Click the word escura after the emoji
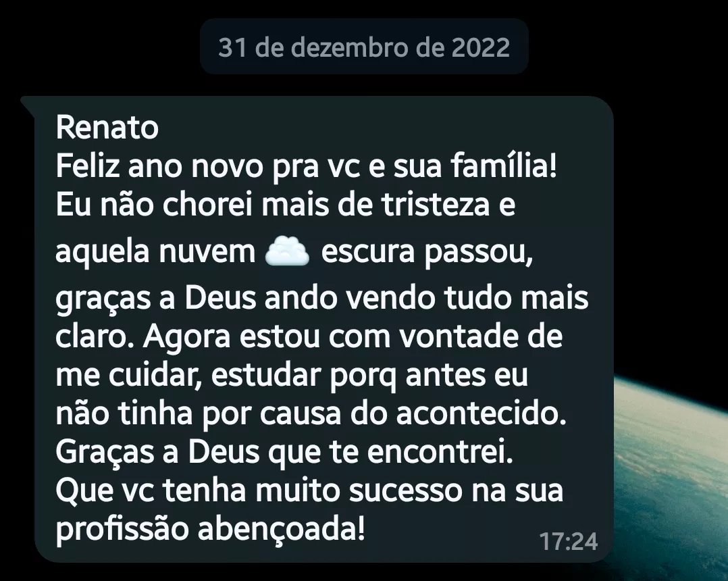This screenshot has width=728, height=581. 367,252
